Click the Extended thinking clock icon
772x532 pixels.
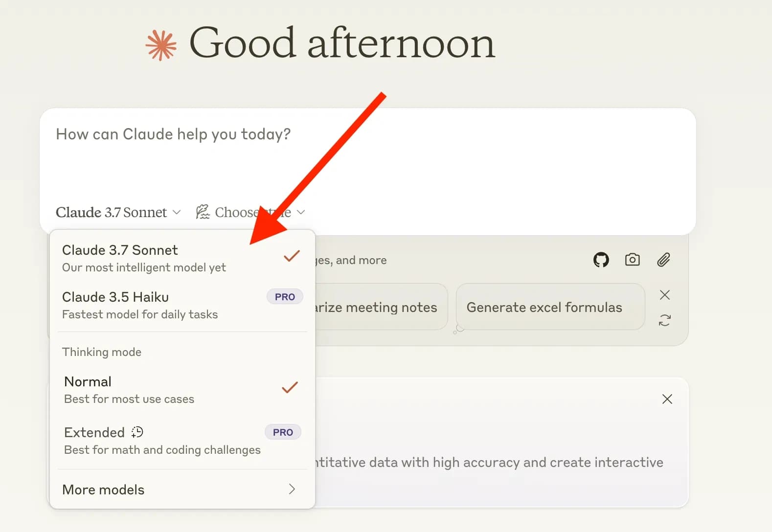coord(137,432)
